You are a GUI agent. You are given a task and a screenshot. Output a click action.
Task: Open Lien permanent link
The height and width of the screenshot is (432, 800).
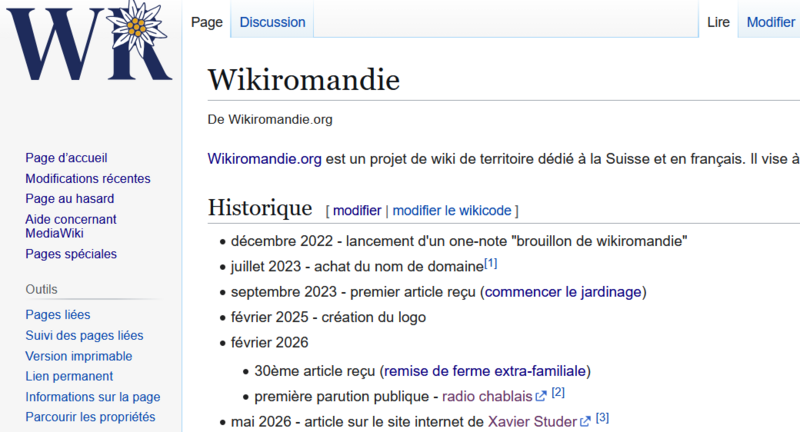[x=69, y=376]
